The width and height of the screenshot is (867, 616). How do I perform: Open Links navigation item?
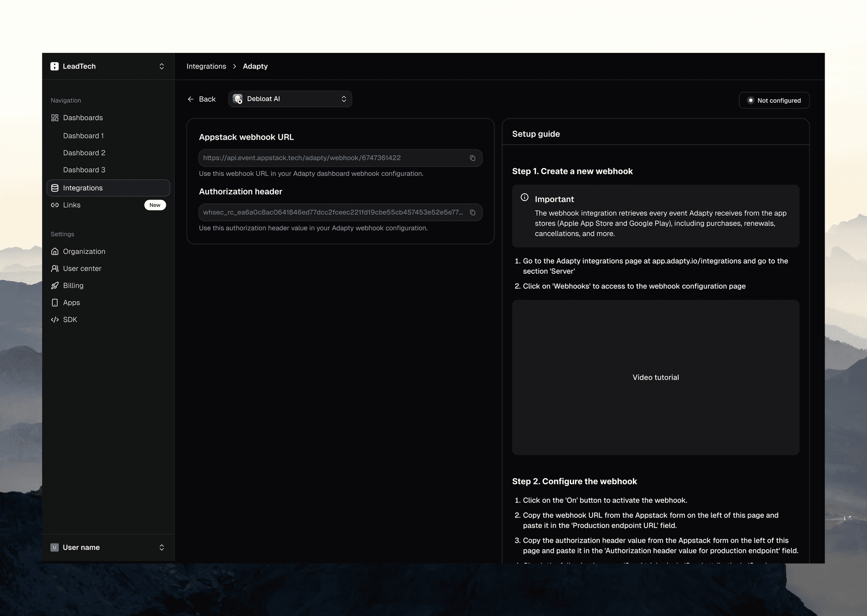pyautogui.click(x=72, y=205)
